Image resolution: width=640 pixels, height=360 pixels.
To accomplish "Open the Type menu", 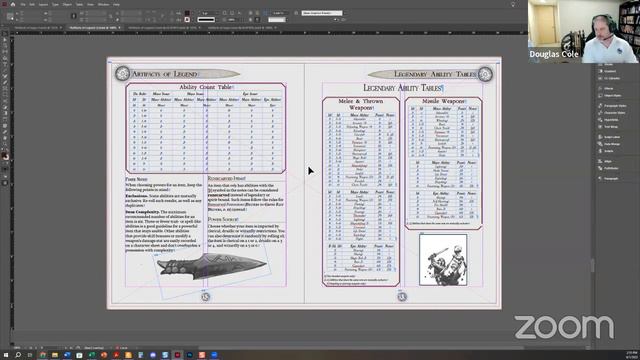I will coord(55,4).
